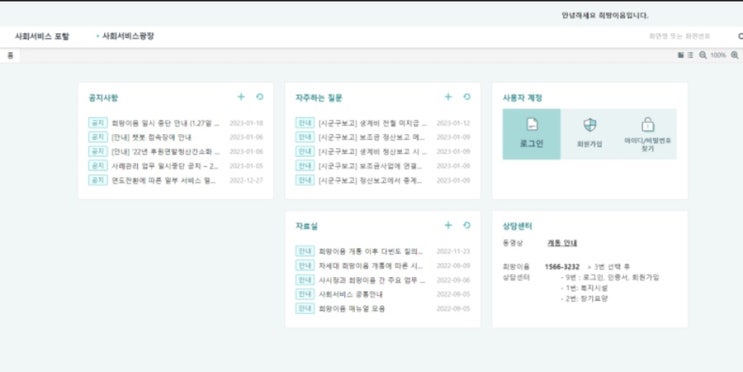The image size is (743, 372).
Task: Open the 사회서비스 포탈 menu
Action: click(42, 36)
